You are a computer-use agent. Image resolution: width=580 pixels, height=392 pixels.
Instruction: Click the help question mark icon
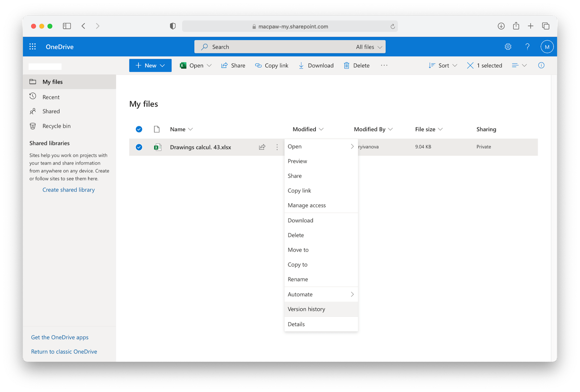tap(527, 47)
